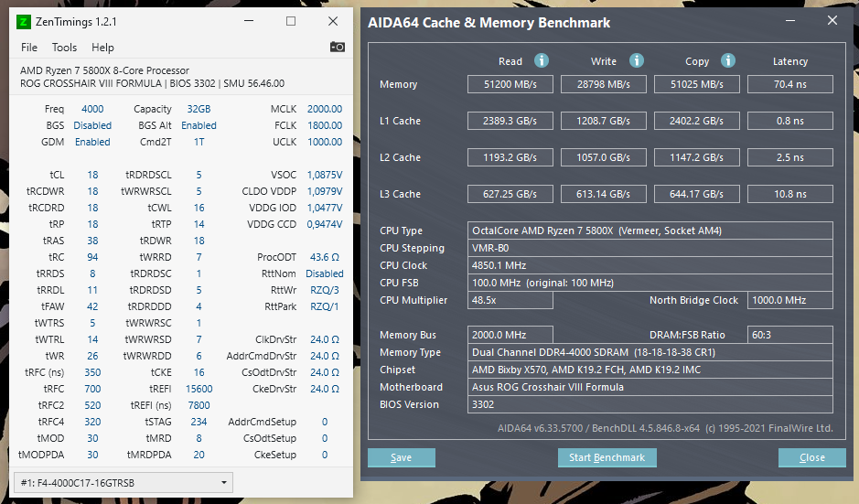The height and width of the screenshot is (504, 859).
Task: Click the ZenTimings app logo icon
Action: [x=23, y=22]
